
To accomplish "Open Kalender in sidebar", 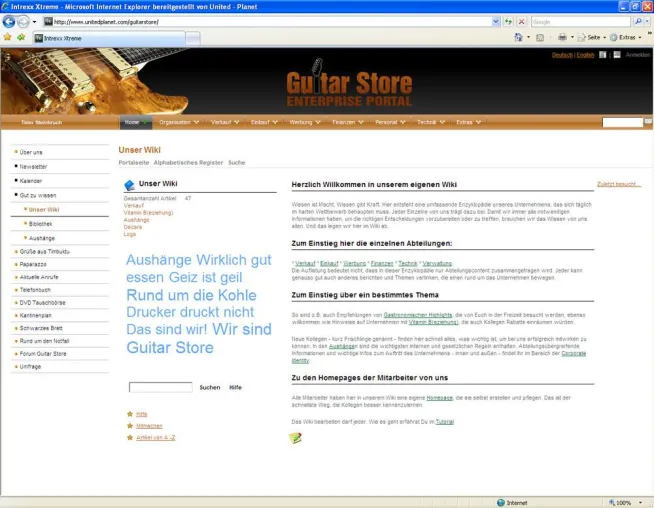I will 31,181.
